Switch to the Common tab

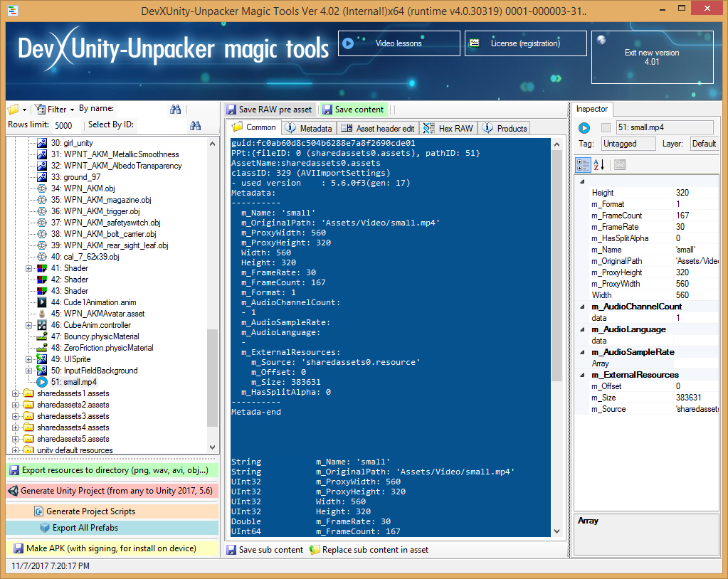click(254, 127)
